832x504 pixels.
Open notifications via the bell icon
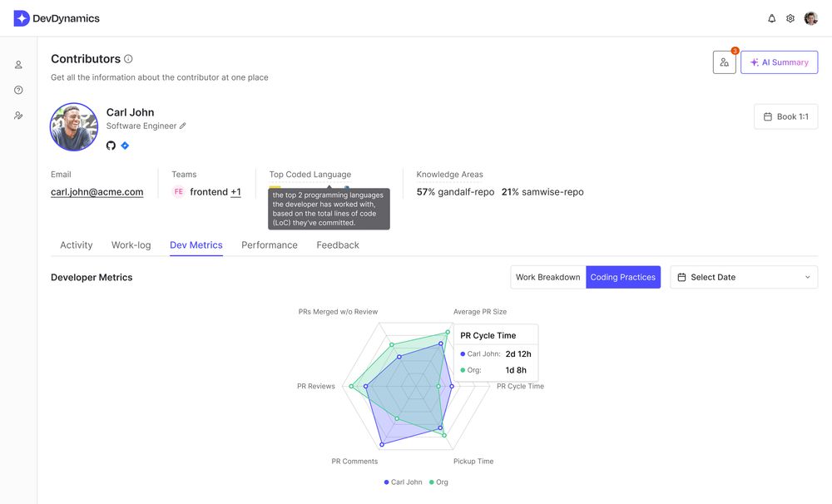[x=770, y=17]
